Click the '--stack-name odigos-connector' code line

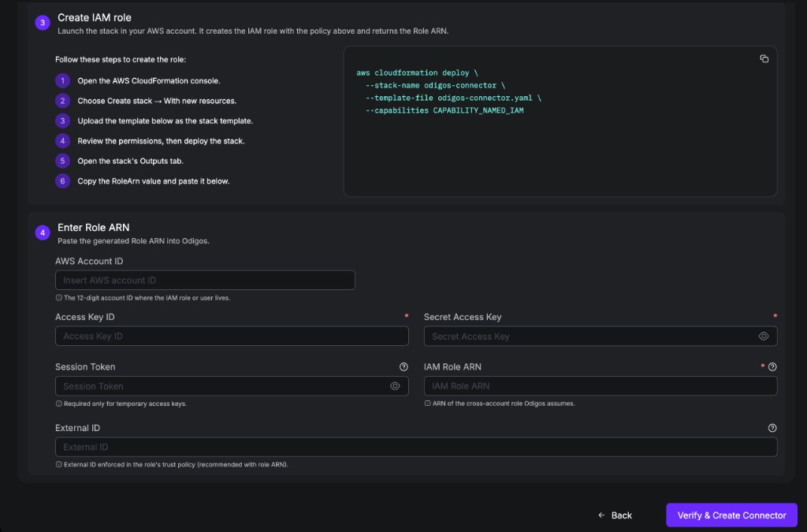tap(435, 85)
